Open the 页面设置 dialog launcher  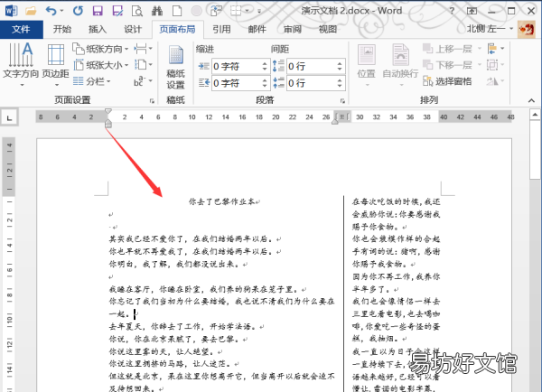click(x=152, y=100)
